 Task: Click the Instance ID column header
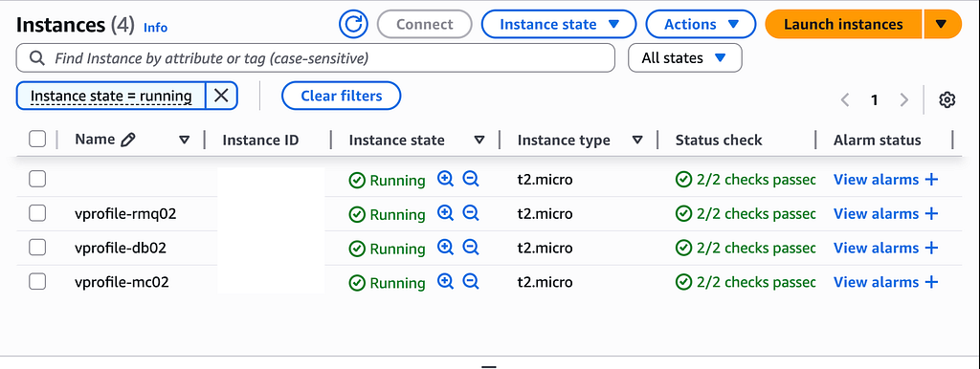click(x=260, y=141)
